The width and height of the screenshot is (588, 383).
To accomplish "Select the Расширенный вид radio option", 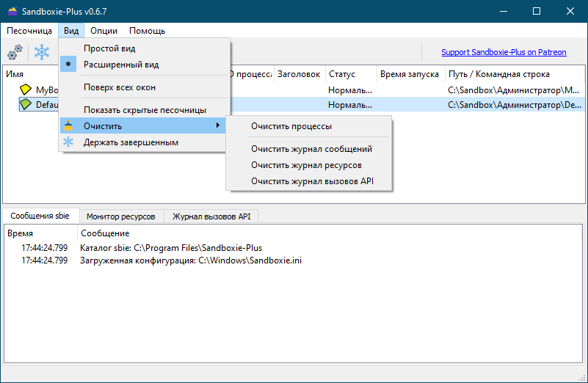I will point(145,65).
